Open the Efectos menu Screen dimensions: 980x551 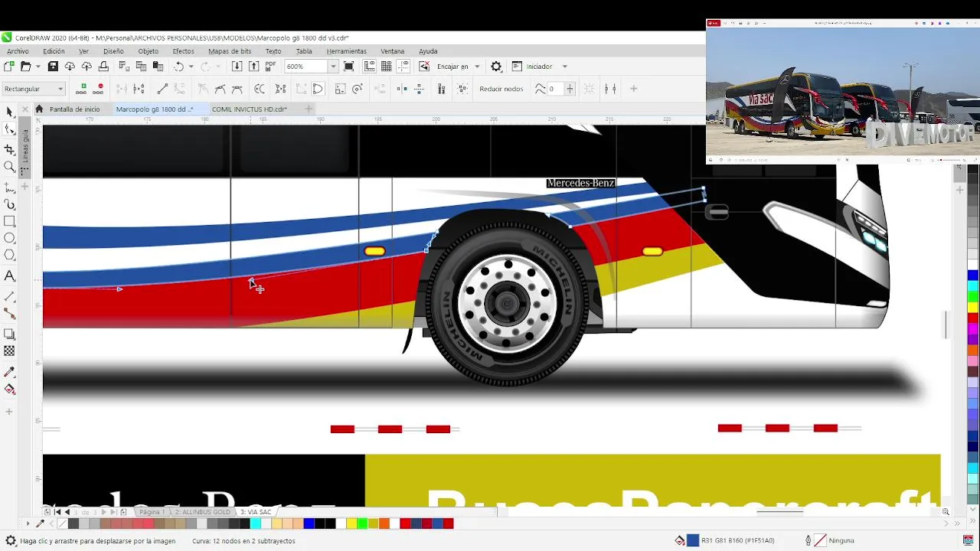click(183, 51)
